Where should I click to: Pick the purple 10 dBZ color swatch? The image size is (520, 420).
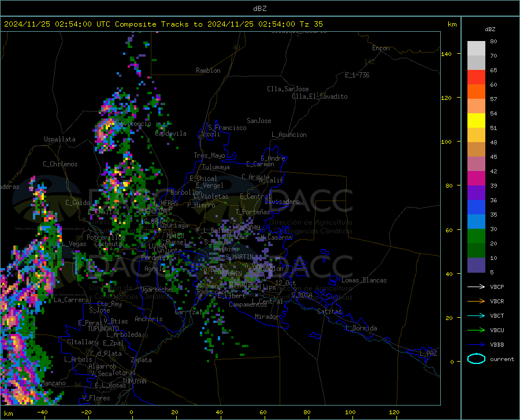[476, 265]
